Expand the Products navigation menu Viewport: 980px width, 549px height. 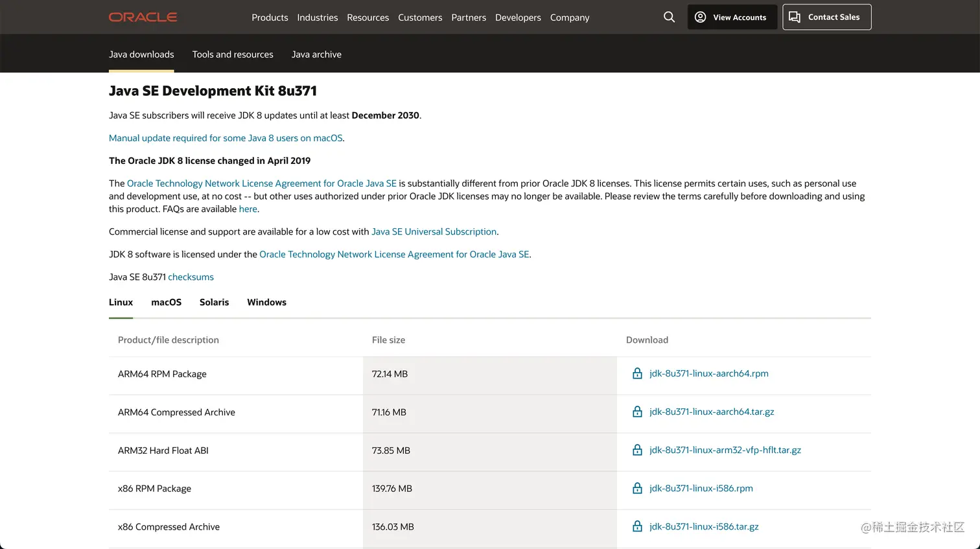pyautogui.click(x=270, y=18)
